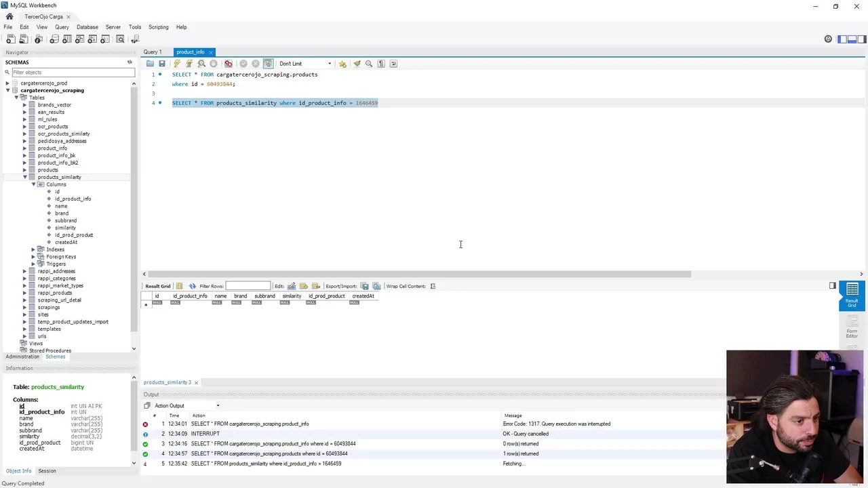Rollback the transaction icon
868x488 pixels.
click(x=256, y=64)
